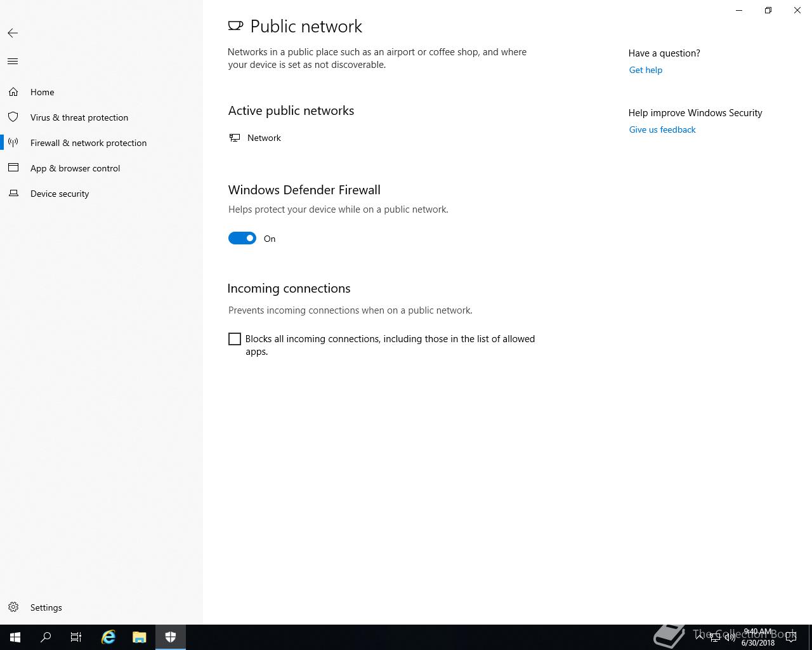This screenshot has height=650, width=812.
Task: Open taskbar search
Action: click(x=46, y=637)
